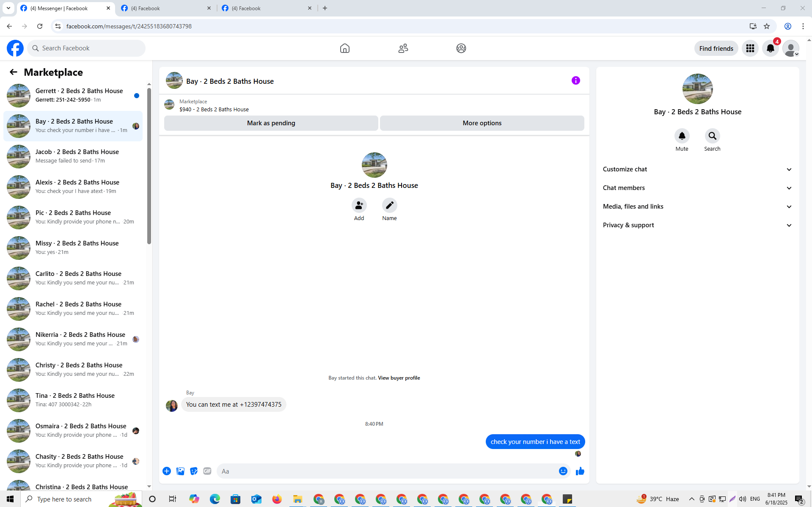The image size is (812, 507).
Task: Open Chasity conversation
Action: (x=73, y=461)
